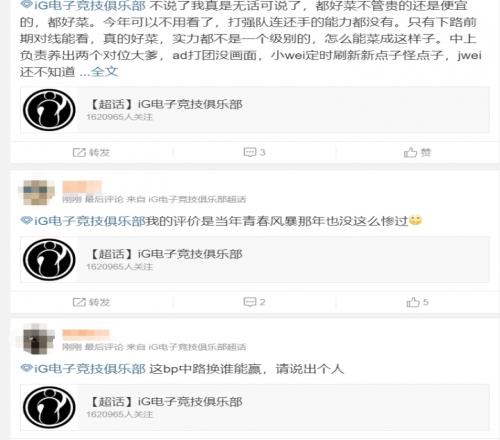The width and height of the screenshot is (500, 440).
Task: Open third 【超话】iG电子竞技俱乐部 card title
Action: coord(165,402)
